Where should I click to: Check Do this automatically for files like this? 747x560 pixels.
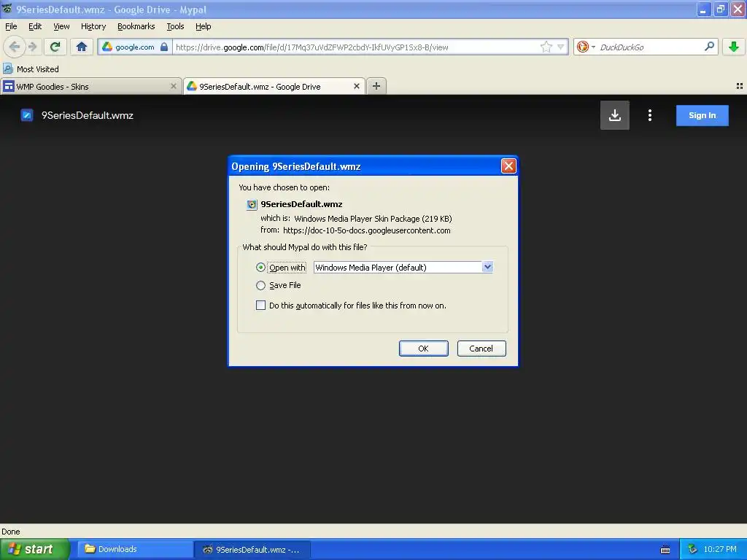click(x=260, y=306)
